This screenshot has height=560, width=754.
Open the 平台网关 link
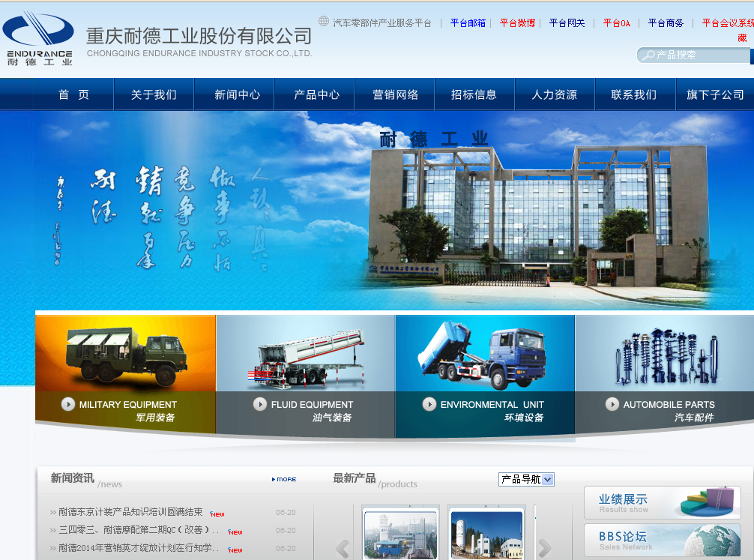click(x=567, y=22)
